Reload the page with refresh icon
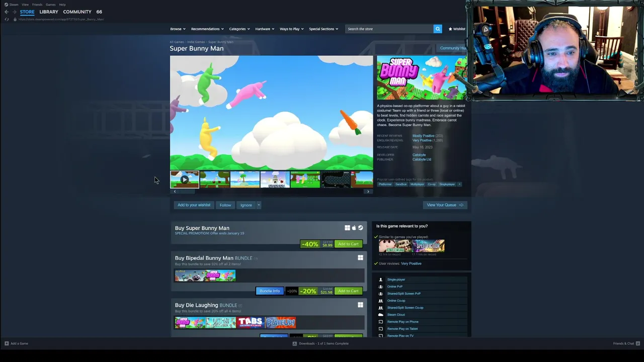The width and height of the screenshot is (644, 362). [x=7, y=19]
